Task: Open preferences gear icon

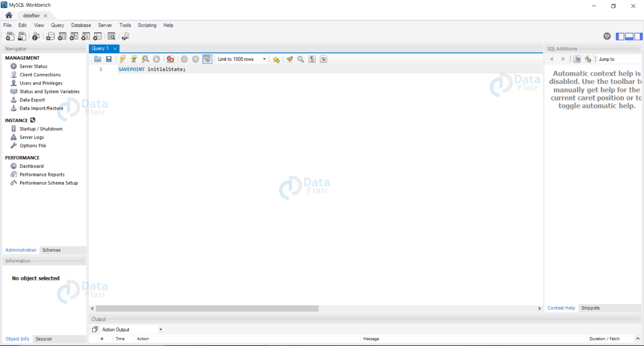Action: (607, 36)
